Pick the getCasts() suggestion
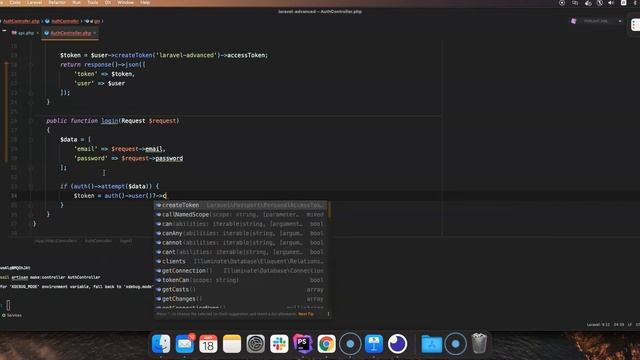The width and height of the screenshot is (640, 360). (x=241, y=290)
